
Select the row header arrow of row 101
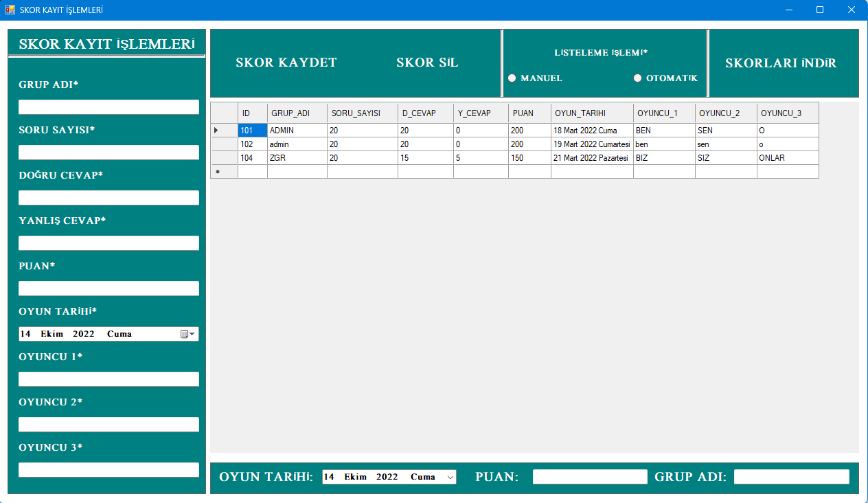pos(225,131)
